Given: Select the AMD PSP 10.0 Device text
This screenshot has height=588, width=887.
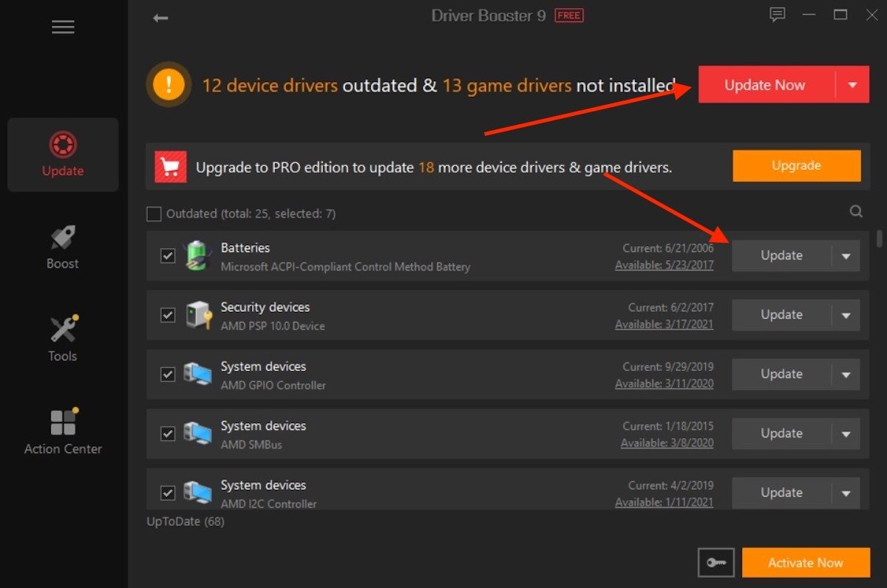Looking at the screenshot, I should click(x=273, y=326).
